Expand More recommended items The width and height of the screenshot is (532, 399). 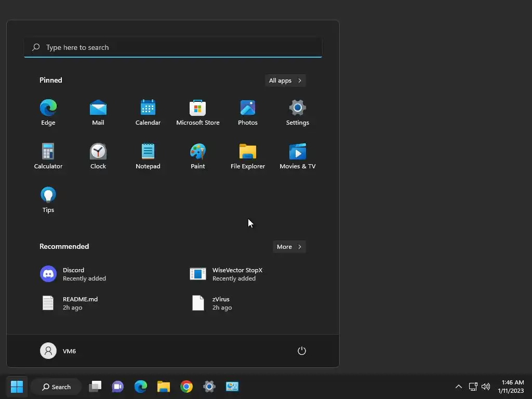tap(289, 247)
